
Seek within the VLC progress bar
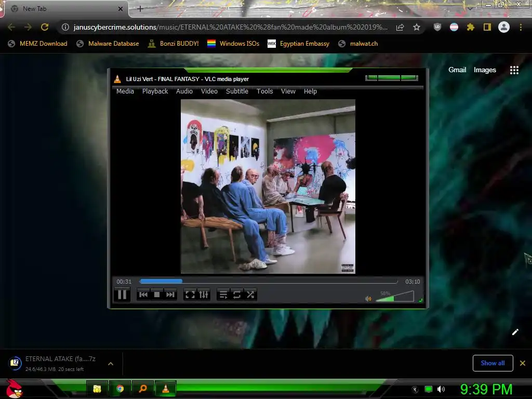click(x=269, y=281)
